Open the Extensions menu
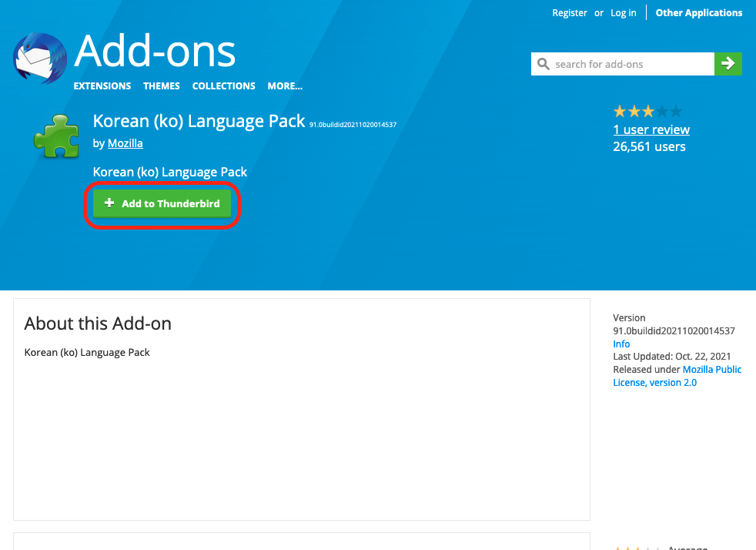This screenshot has height=550, width=756. pyautogui.click(x=102, y=86)
